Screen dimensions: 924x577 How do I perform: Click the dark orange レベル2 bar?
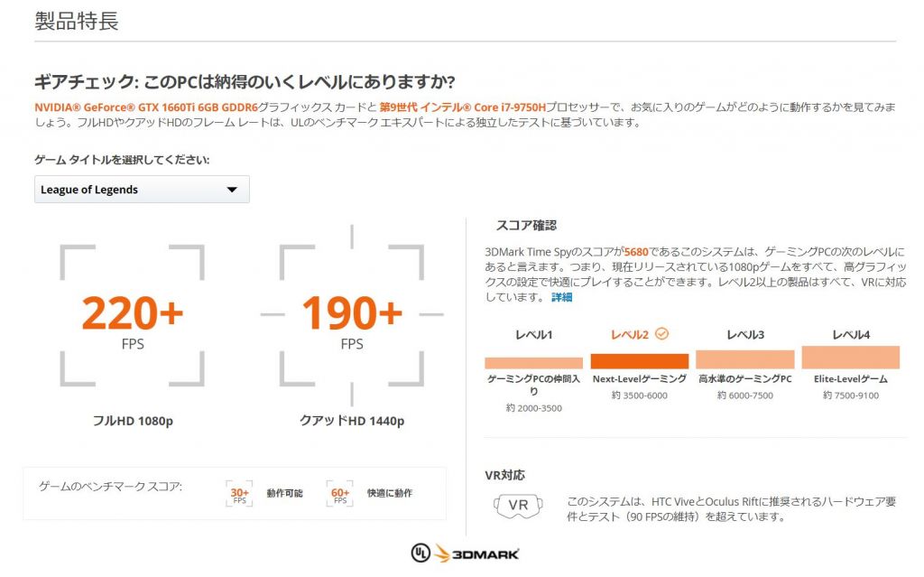(640, 361)
